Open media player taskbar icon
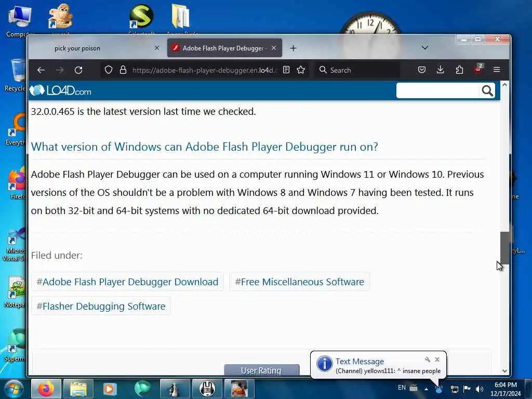This screenshot has width=532, height=399. coord(110,389)
